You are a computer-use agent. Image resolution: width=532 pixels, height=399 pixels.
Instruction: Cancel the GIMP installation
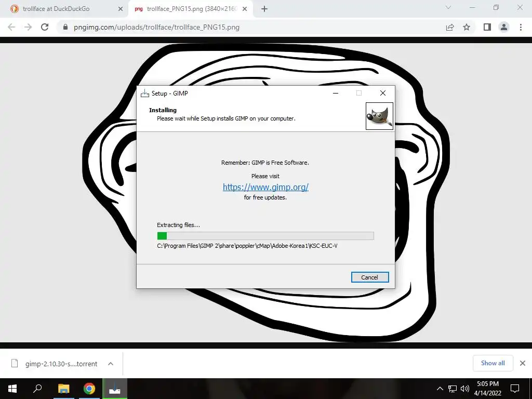370,277
